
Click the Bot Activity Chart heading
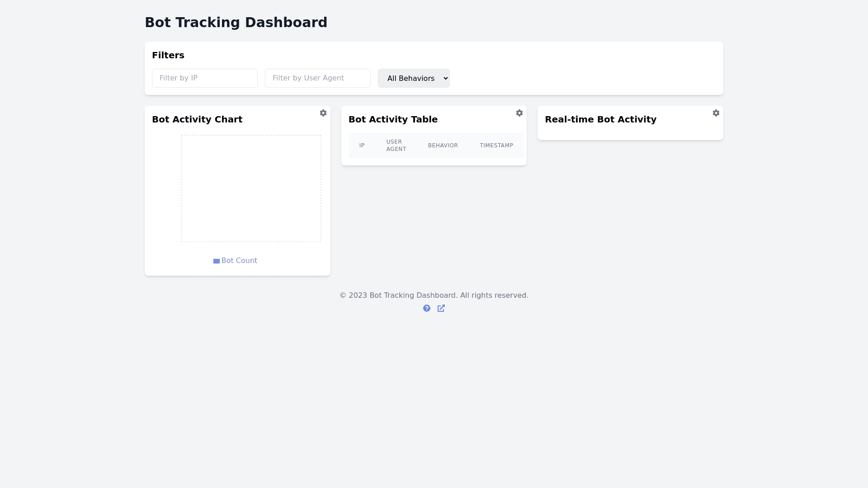point(197,119)
